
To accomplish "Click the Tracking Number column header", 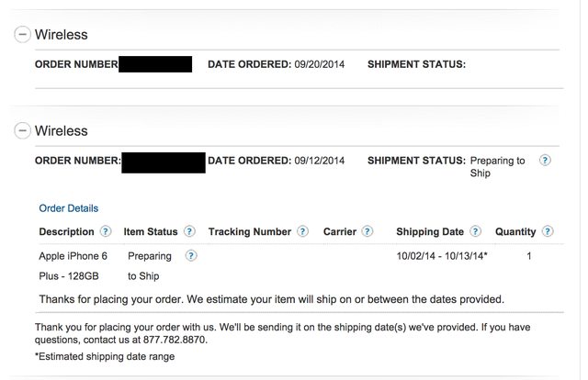I will point(249,232).
